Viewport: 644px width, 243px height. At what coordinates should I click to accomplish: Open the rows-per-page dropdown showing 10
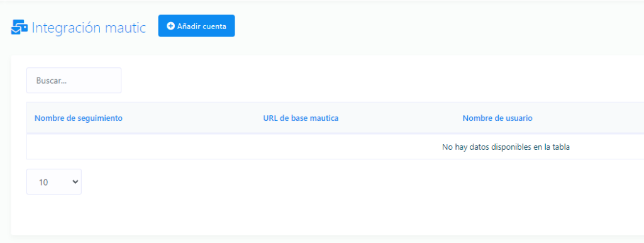pos(54,182)
